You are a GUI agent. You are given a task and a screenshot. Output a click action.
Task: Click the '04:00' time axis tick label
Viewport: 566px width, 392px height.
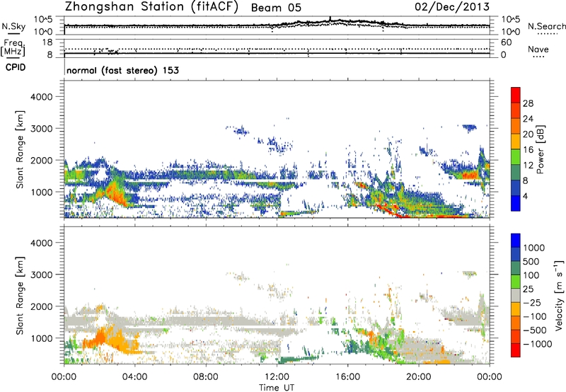pyautogui.click(x=134, y=377)
